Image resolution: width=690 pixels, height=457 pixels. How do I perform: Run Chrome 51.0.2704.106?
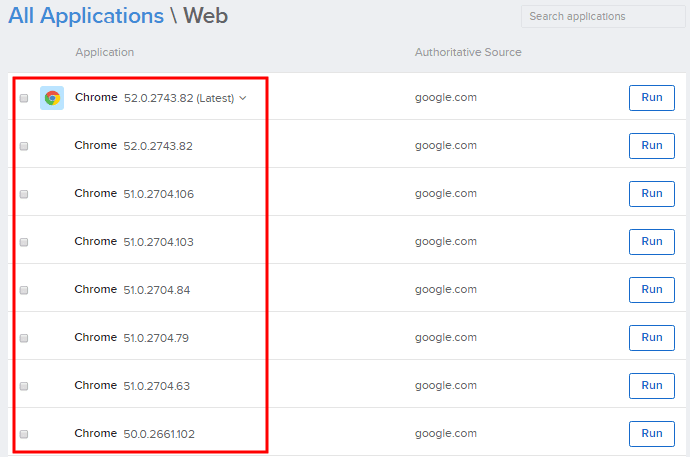click(x=652, y=194)
